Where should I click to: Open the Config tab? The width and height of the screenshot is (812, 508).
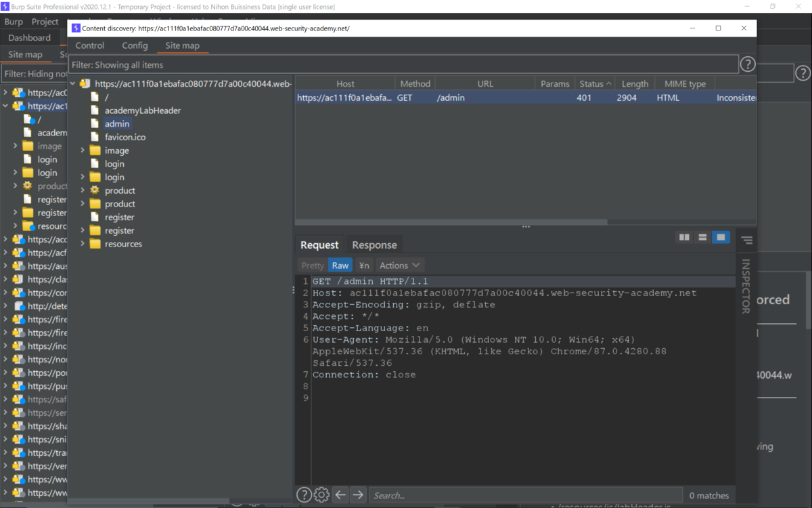click(135, 45)
